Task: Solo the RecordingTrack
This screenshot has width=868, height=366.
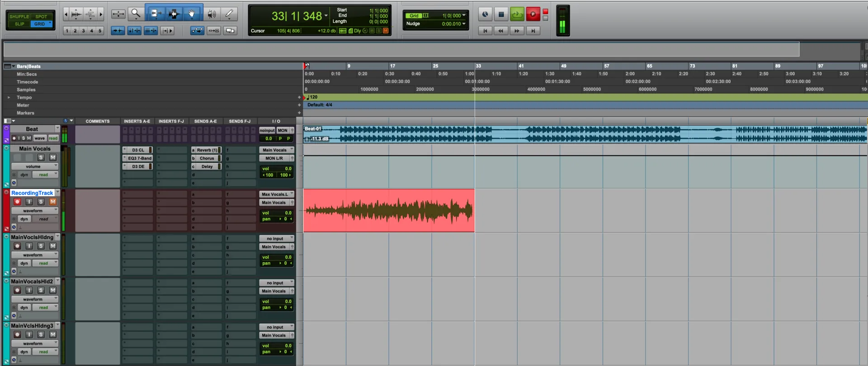Action: coord(41,202)
